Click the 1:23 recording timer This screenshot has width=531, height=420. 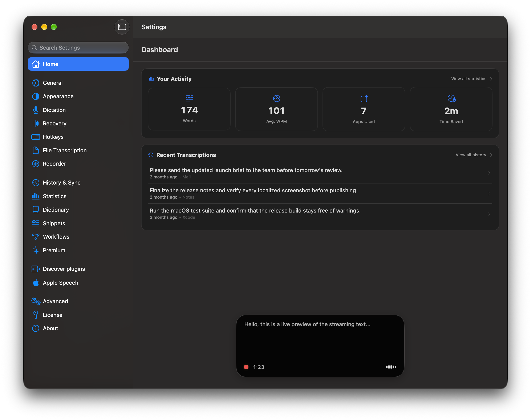tap(259, 367)
